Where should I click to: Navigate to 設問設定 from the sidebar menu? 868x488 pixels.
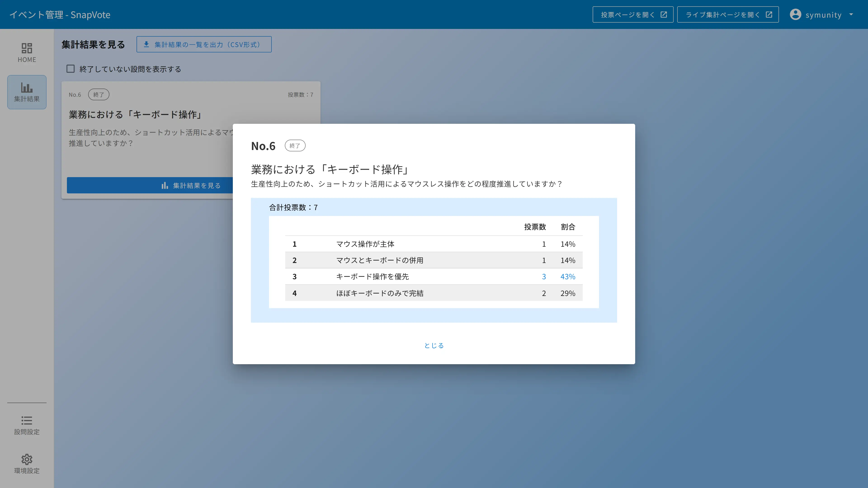click(x=27, y=425)
